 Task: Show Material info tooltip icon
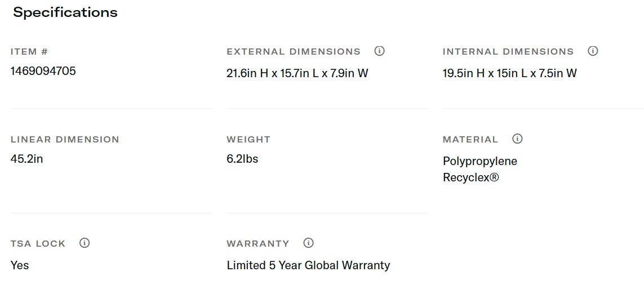click(x=517, y=139)
